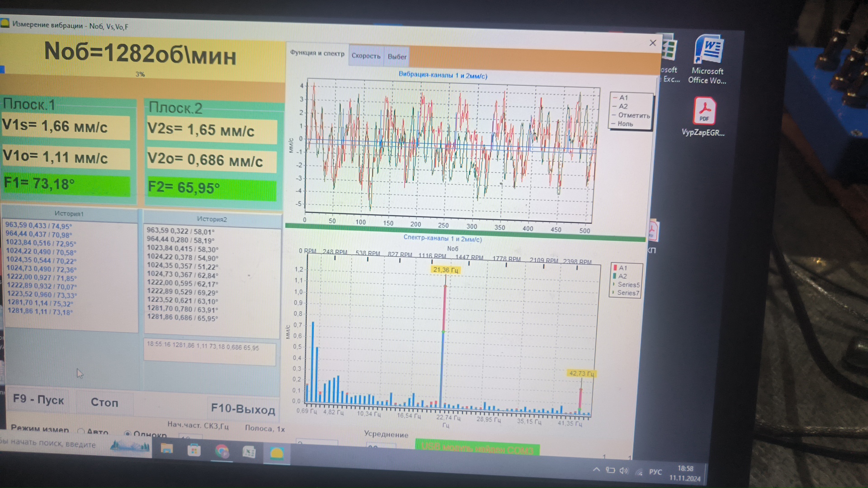
Task: Select История1 row 963,59 0,433 / 74,95°
Action: click(38, 225)
